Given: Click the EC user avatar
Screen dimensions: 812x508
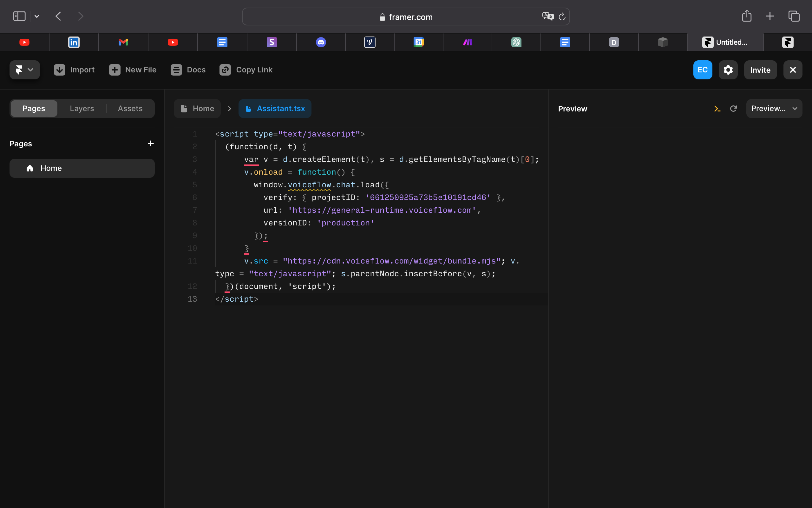Looking at the screenshot, I should coord(703,70).
